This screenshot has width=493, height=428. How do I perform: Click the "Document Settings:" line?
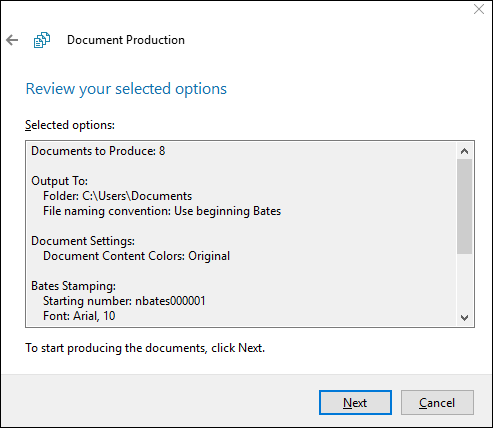(83, 241)
